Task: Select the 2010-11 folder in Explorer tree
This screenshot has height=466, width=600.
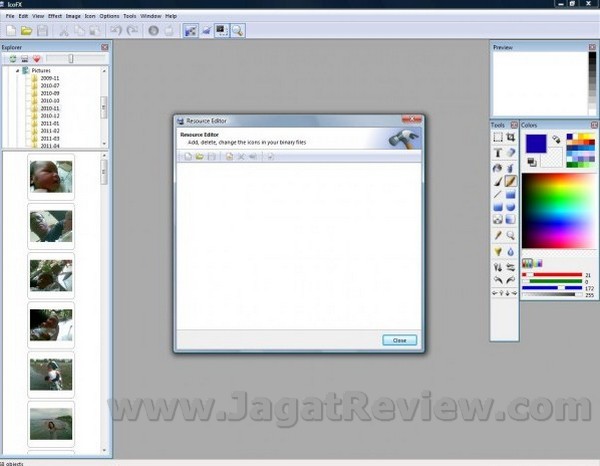Action: [x=50, y=108]
